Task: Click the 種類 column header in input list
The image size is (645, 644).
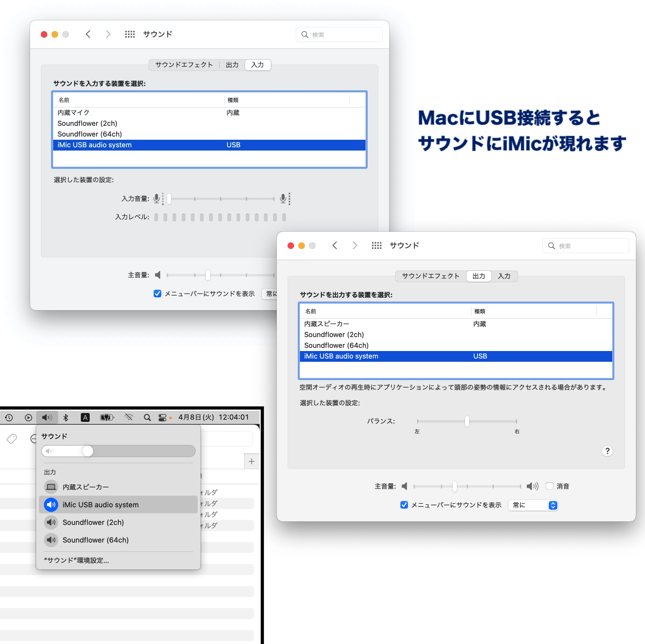Action: (287, 100)
